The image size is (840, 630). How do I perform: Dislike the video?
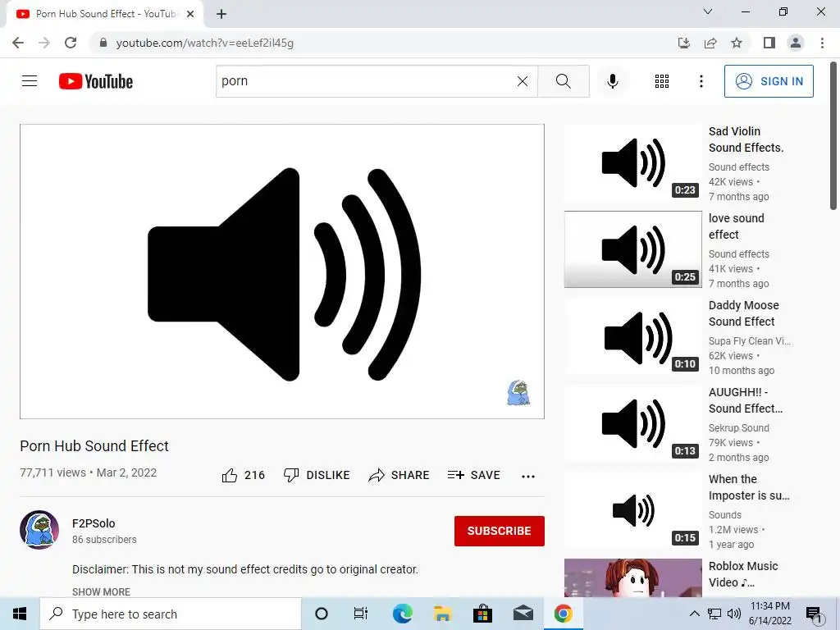pos(317,475)
